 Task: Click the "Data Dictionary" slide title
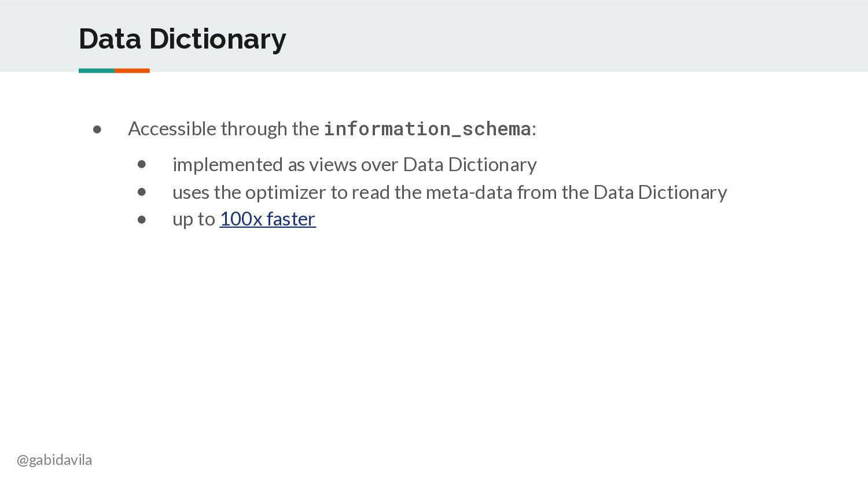(182, 39)
